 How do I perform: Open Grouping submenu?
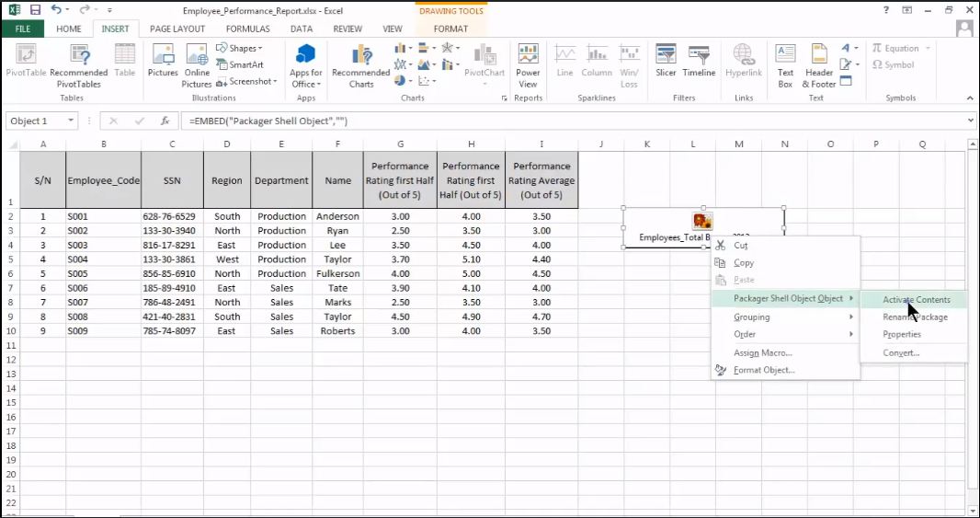pyautogui.click(x=786, y=317)
